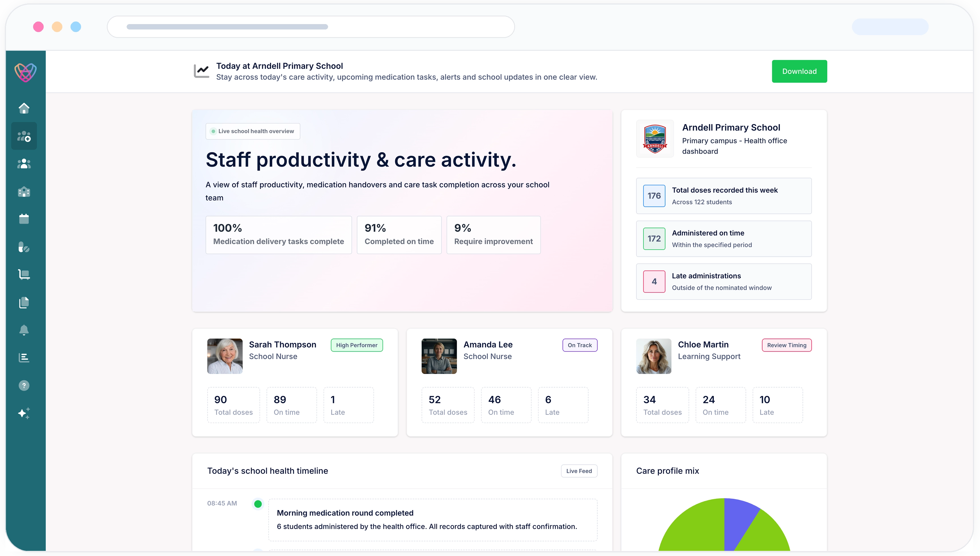Click Late administrations label

706,276
